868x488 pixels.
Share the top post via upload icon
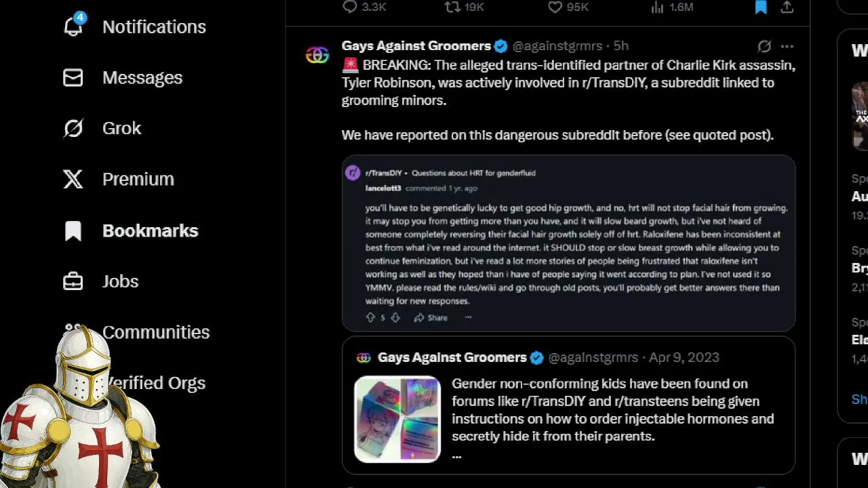787,7
